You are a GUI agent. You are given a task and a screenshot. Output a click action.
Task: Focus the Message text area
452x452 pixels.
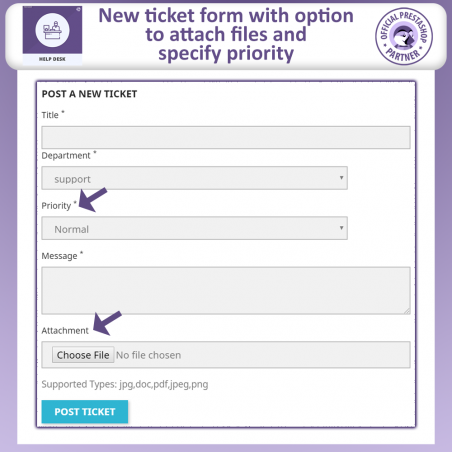[226, 291]
